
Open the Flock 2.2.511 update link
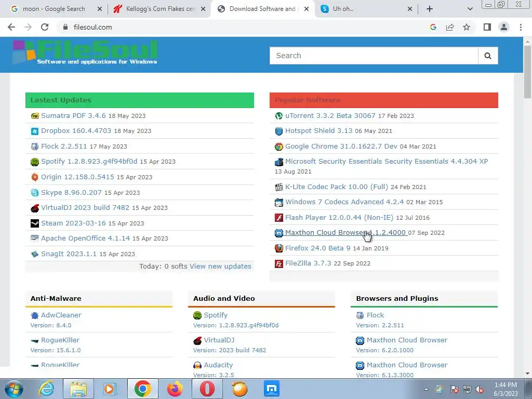click(x=64, y=146)
